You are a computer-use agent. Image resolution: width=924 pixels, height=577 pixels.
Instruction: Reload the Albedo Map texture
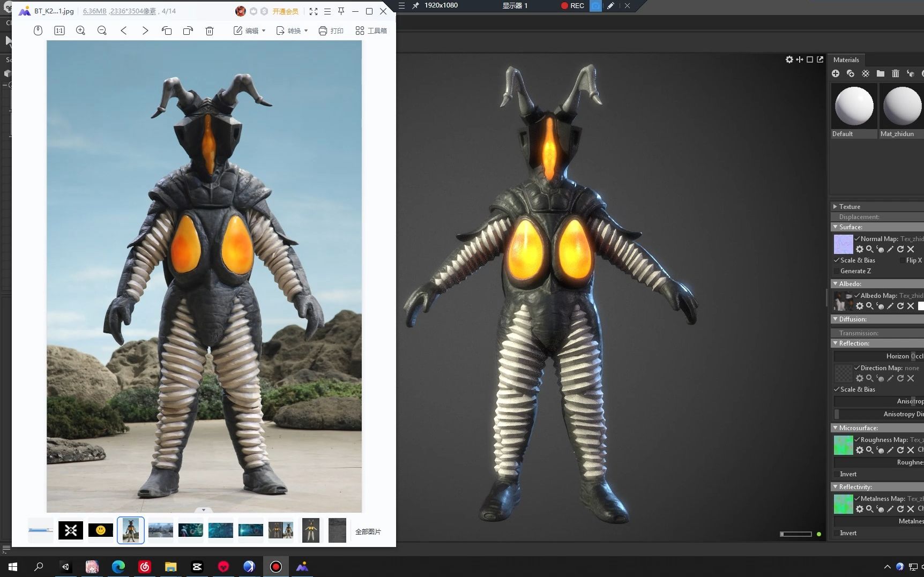click(900, 306)
